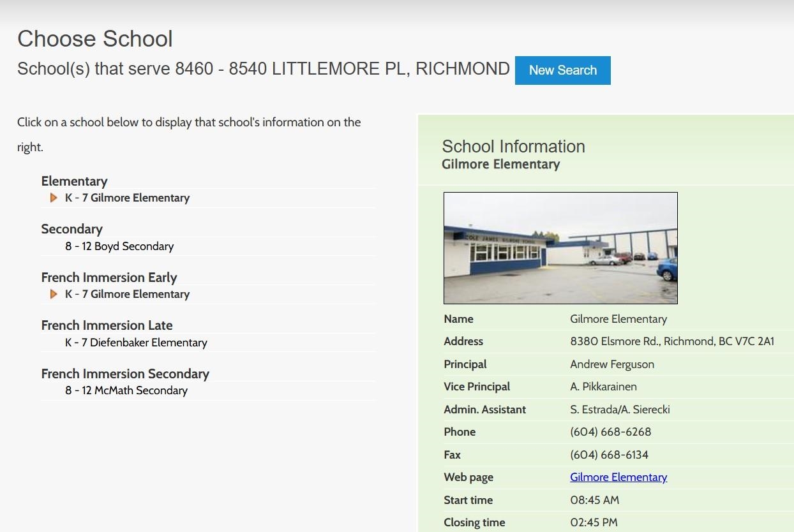Click the New Search button

pyautogui.click(x=562, y=70)
